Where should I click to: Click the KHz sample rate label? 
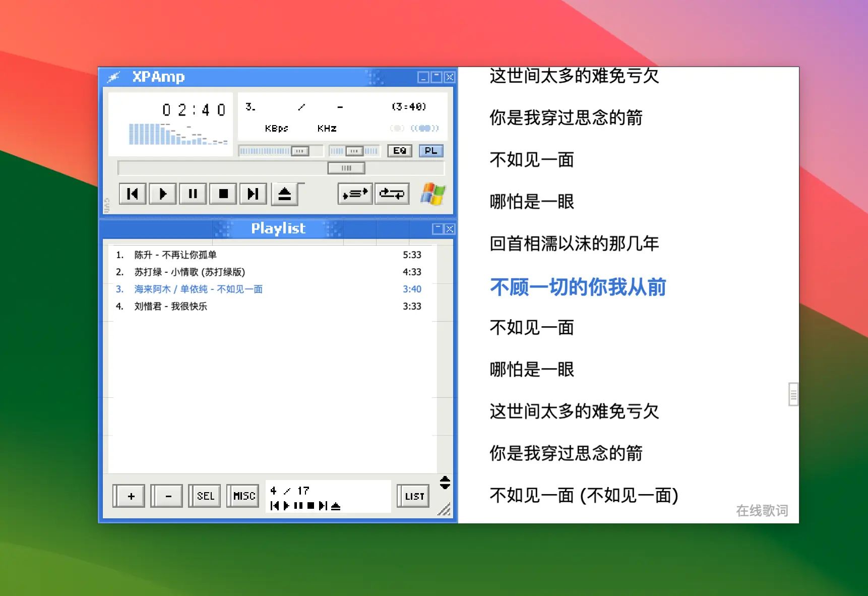327,129
